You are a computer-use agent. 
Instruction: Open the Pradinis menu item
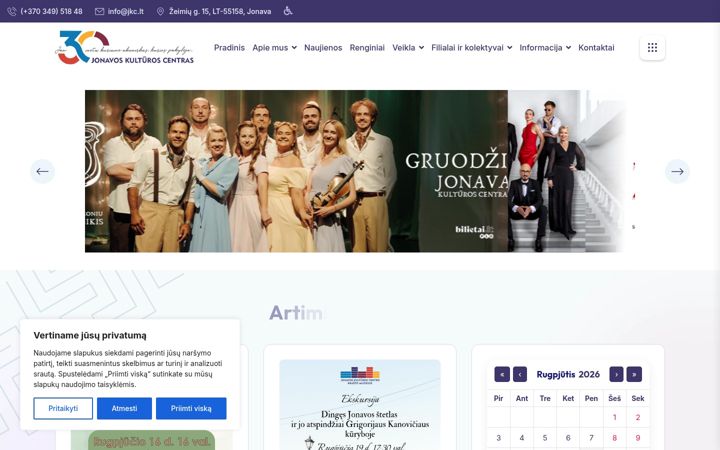coord(229,48)
